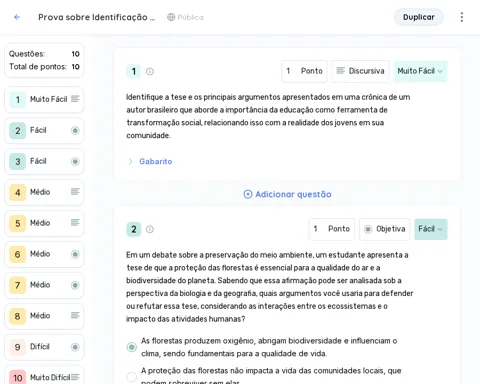Click the plus circle icon of Adicionar questão
This screenshot has height=384, width=480.
point(248,194)
